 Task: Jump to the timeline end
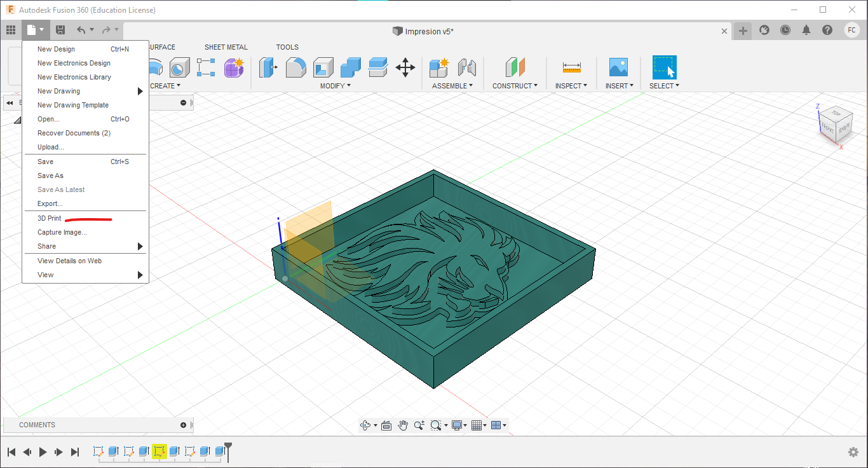coord(75,452)
